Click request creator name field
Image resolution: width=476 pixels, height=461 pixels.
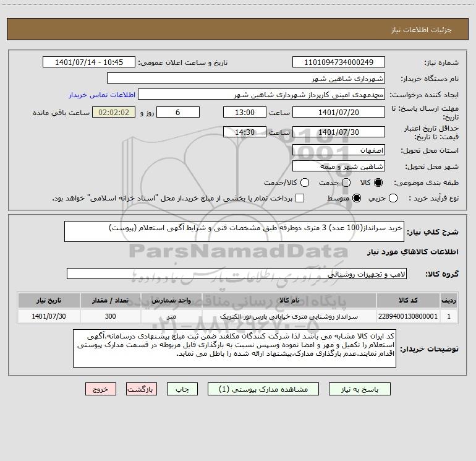[x=261, y=95]
